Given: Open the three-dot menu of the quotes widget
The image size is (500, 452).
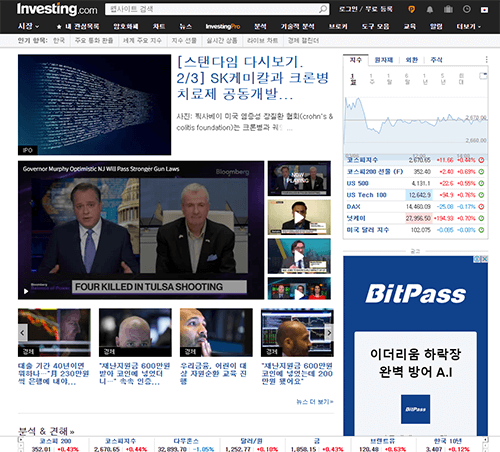Looking at the screenshot, I should click(x=486, y=60).
